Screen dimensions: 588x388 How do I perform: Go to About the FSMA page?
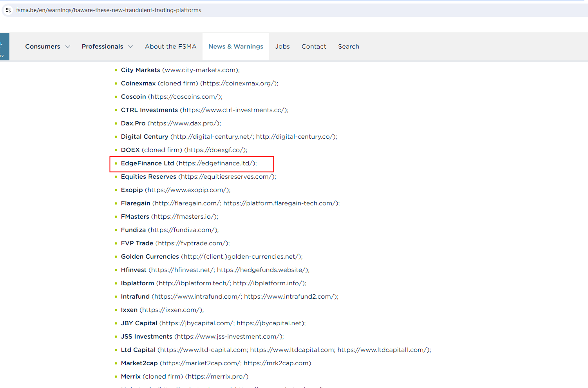tap(170, 47)
